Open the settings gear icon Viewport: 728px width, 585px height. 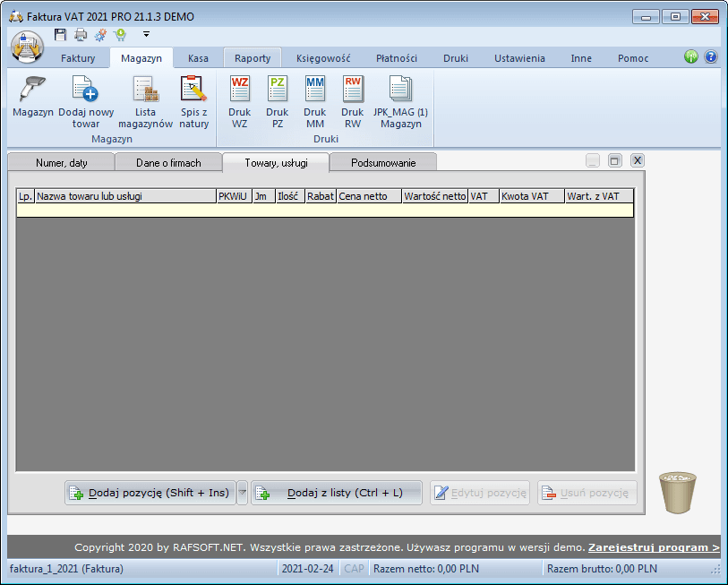tap(100, 34)
